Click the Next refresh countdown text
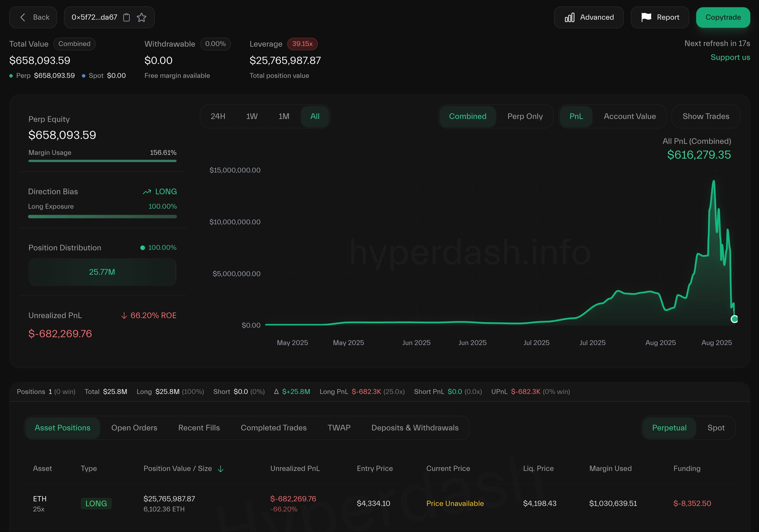The image size is (759, 532). pos(717,43)
